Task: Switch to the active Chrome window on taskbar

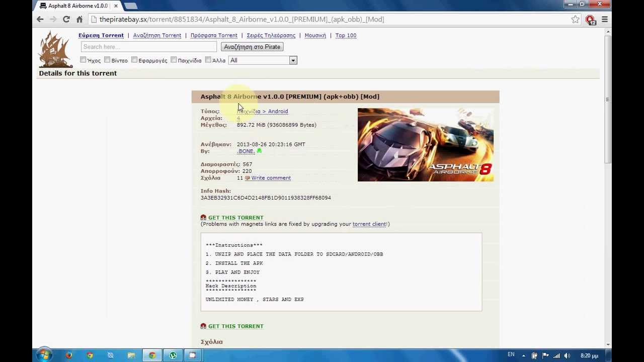Action: pos(152,355)
